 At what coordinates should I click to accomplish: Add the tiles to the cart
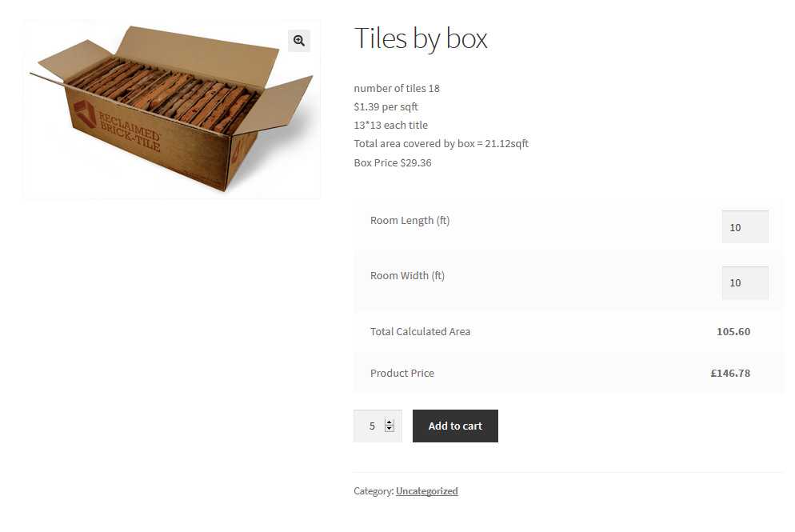455,426
